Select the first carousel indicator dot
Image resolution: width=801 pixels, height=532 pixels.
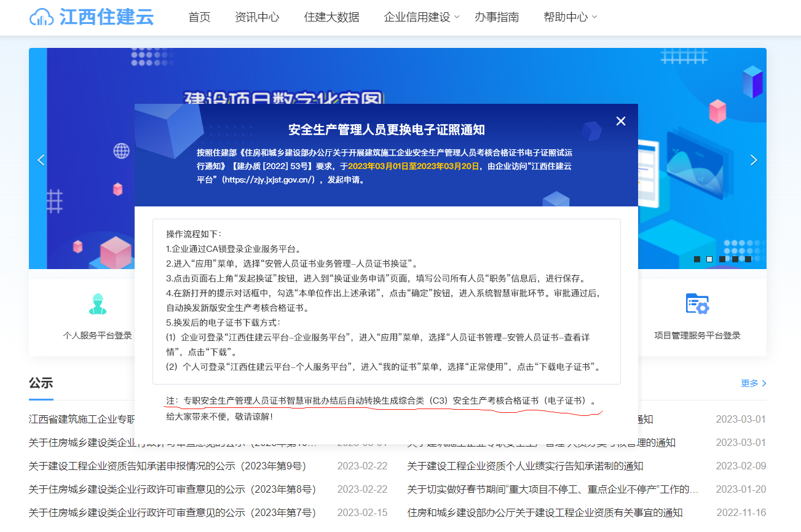pyautogui.click(x=697, y=259)
